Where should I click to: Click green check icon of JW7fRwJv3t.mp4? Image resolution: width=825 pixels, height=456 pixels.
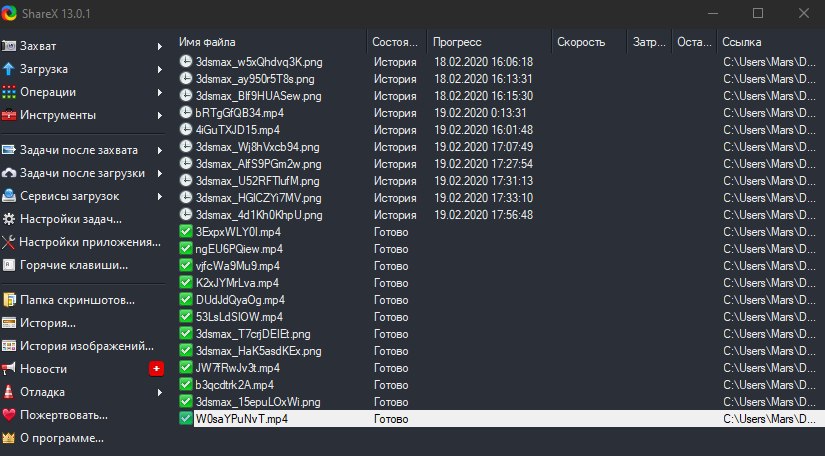(x=186, y=368)
